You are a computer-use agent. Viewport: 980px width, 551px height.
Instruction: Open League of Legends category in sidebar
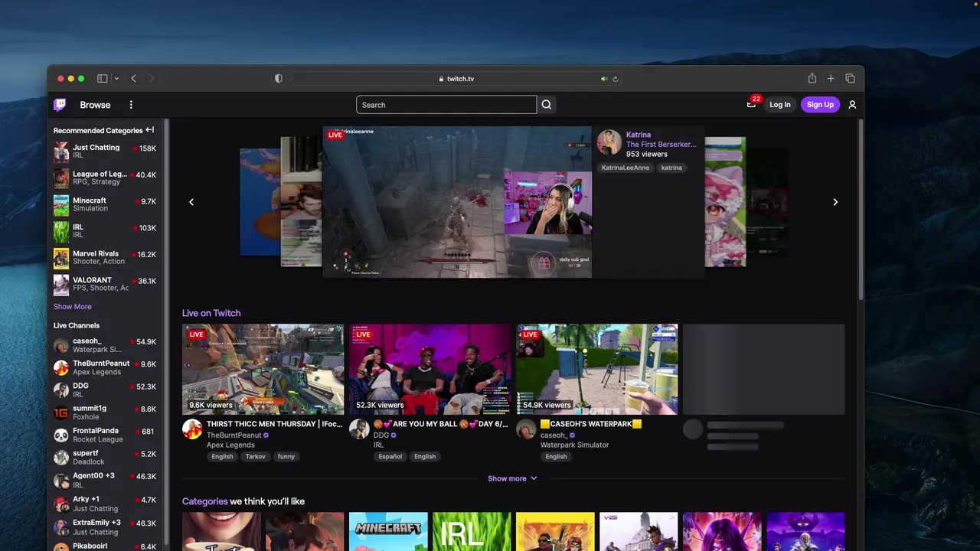coord(105,178)
